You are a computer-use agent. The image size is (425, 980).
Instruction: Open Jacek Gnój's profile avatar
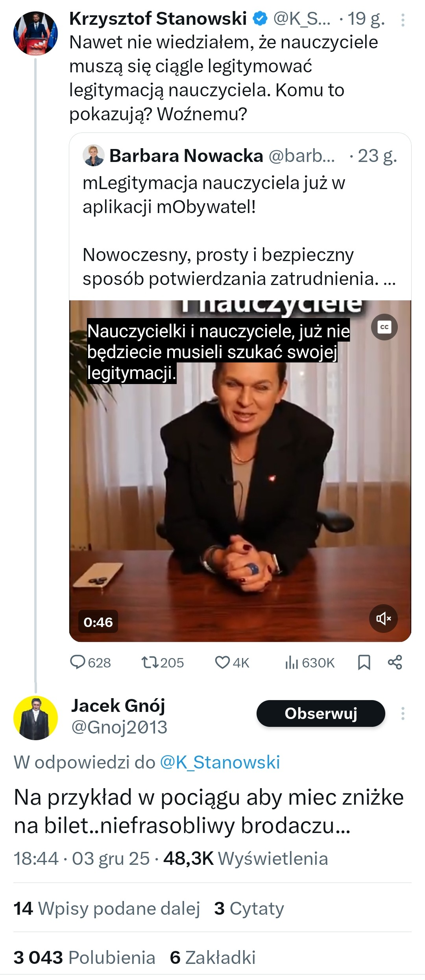pyautogui.click(x=35, y=718)
